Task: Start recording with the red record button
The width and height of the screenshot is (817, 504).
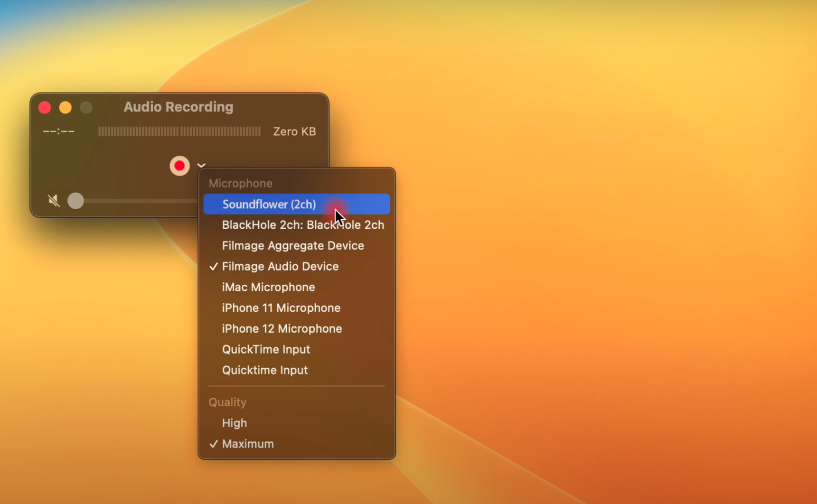Action: click(179, 166)
